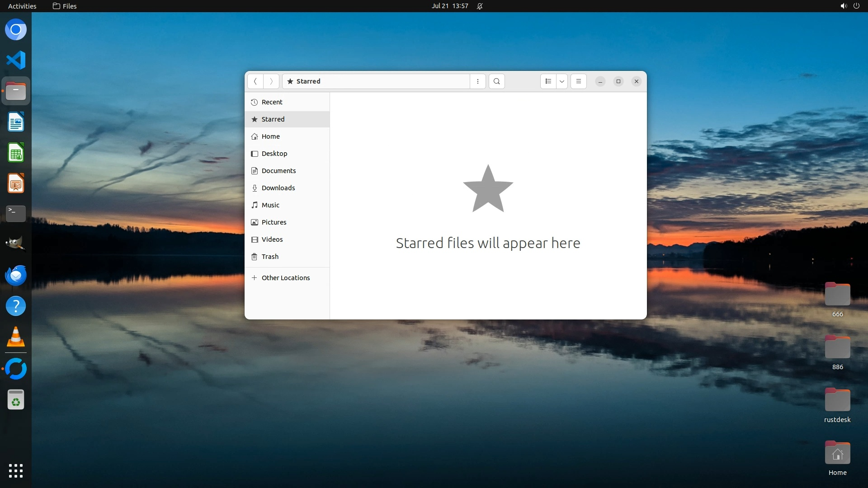This screenshot has width=868, height=488.
Task: Click Other Locations in sidebar
Action: tap(285, 278)
